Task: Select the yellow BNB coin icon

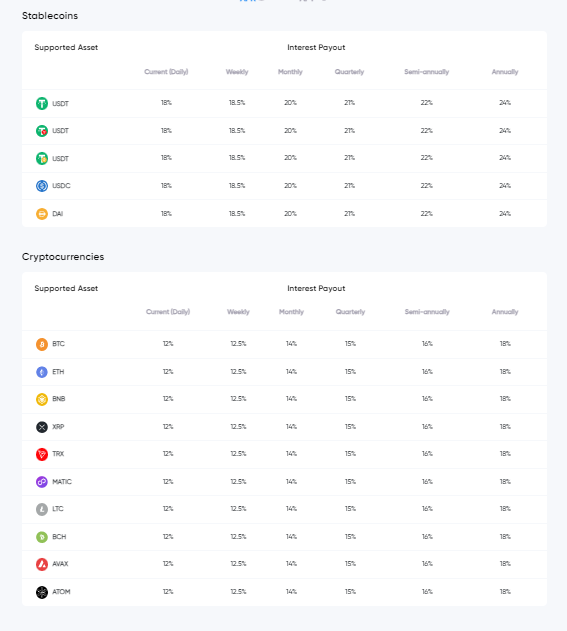Action: (42, 399)
